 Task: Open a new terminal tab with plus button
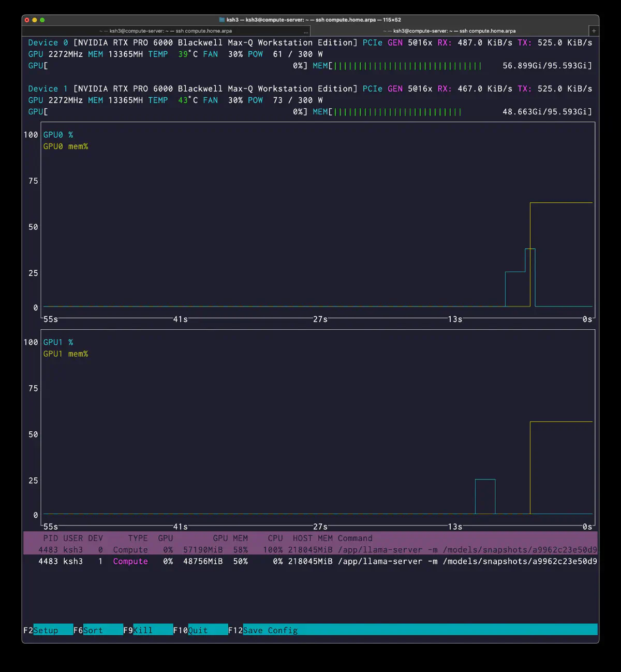[x=594, y=31]
